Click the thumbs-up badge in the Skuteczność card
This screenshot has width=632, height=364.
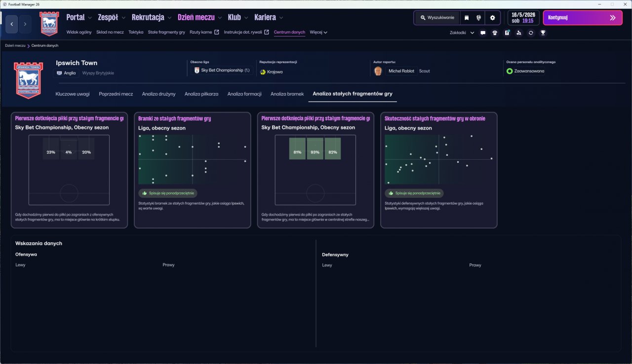(414, 193)
